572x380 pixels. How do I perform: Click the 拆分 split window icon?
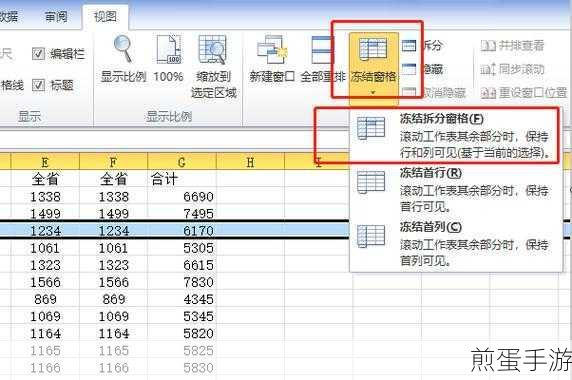click(409, 46)
